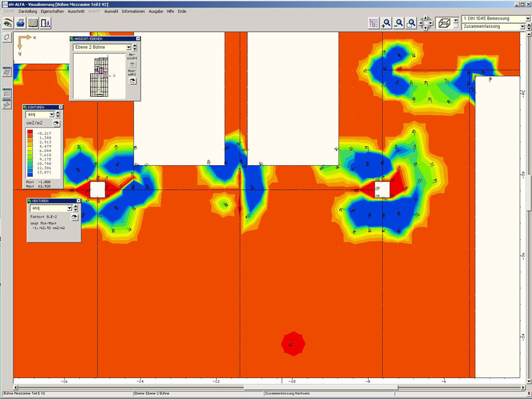Click the Auswahl button in Ansicht/Ebenen panel

point(132,80)
